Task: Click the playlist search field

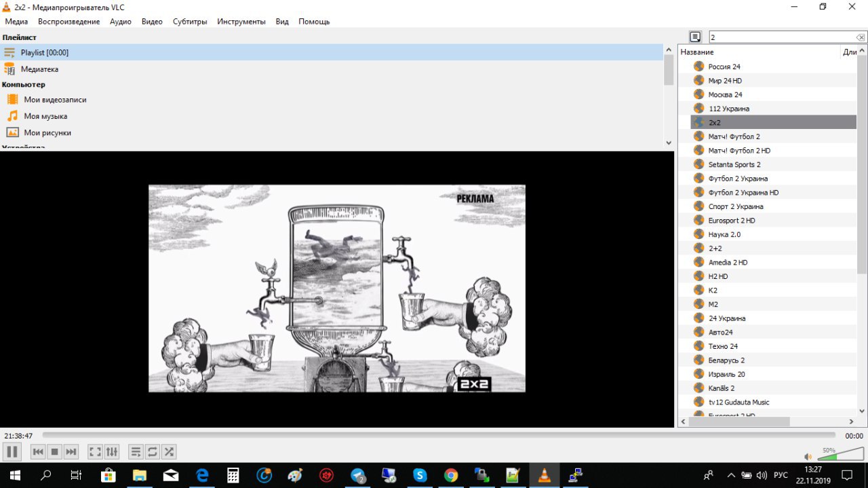Action: click(781, 37)
